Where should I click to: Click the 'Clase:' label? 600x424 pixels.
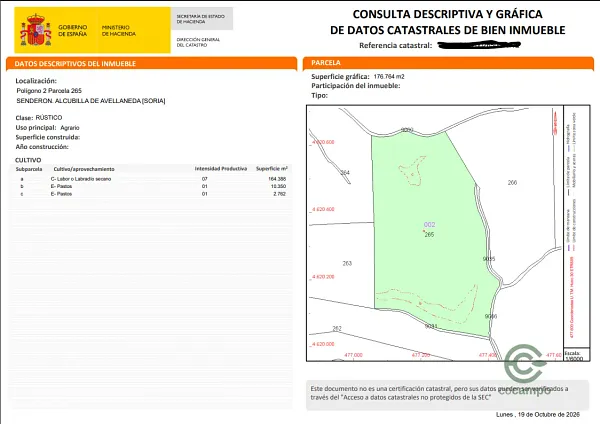tap(24, 118)
